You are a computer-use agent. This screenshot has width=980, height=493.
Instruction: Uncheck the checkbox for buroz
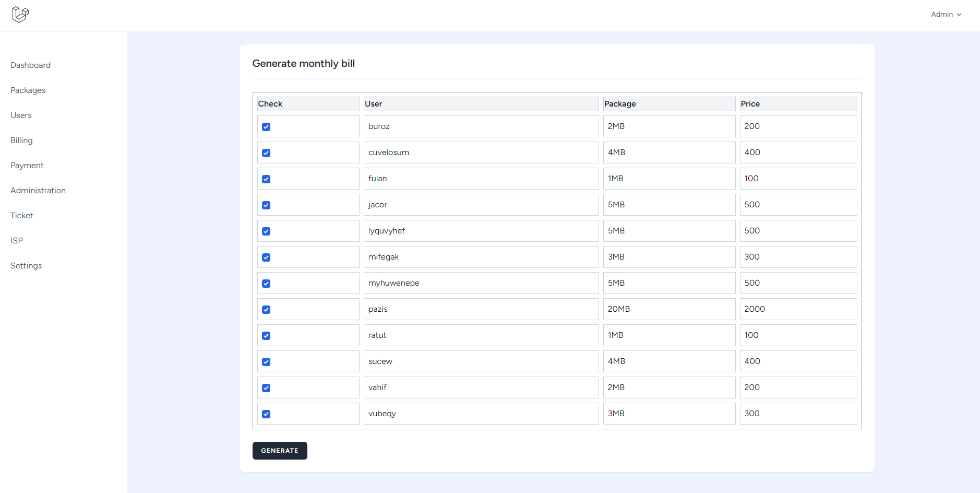tap(266, 126)
